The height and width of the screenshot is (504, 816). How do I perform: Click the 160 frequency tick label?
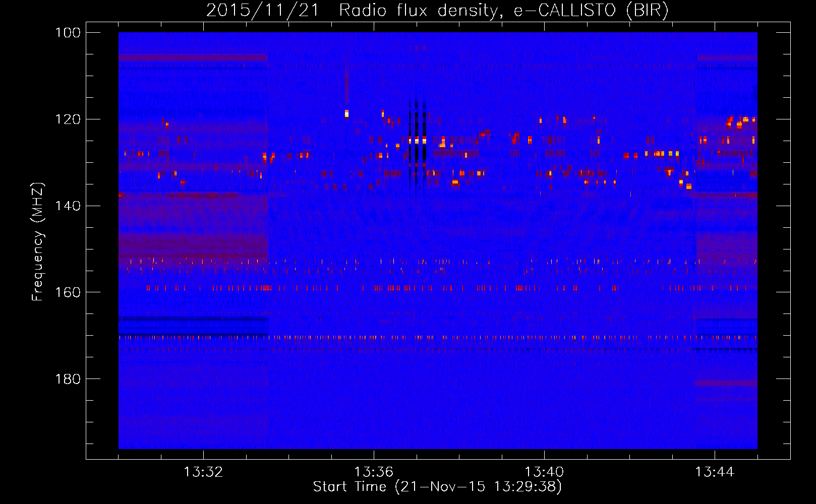click(x=68, y=292)
